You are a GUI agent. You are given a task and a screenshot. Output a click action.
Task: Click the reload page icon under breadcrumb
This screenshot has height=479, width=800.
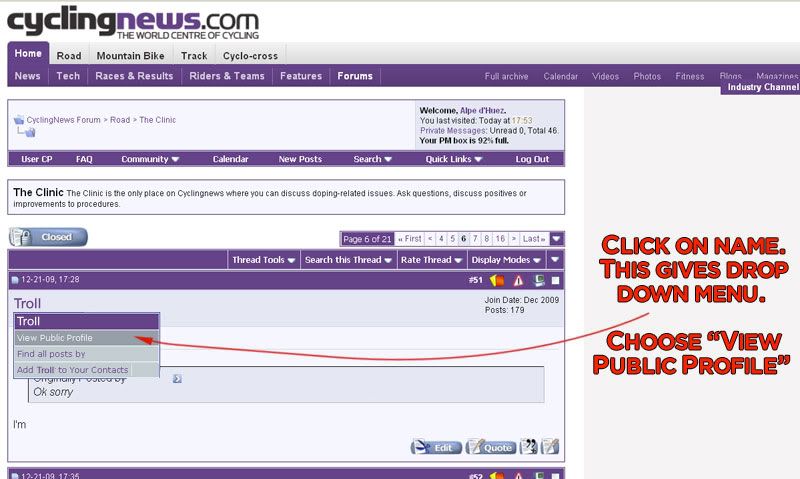[x=30, y=133]
